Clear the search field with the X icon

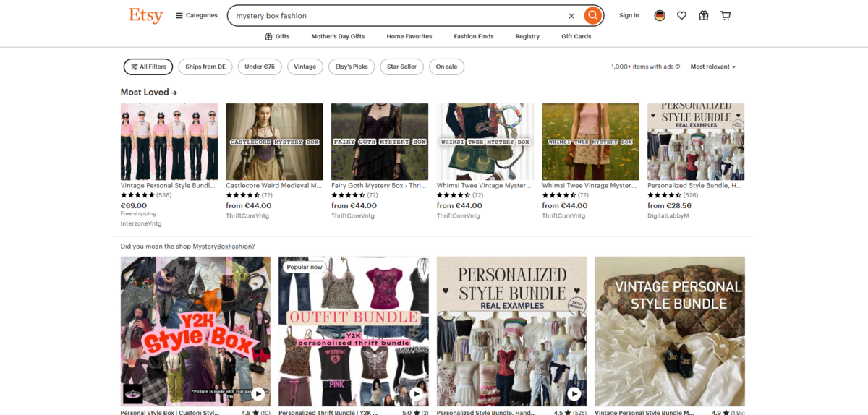(x=571, y=15)
